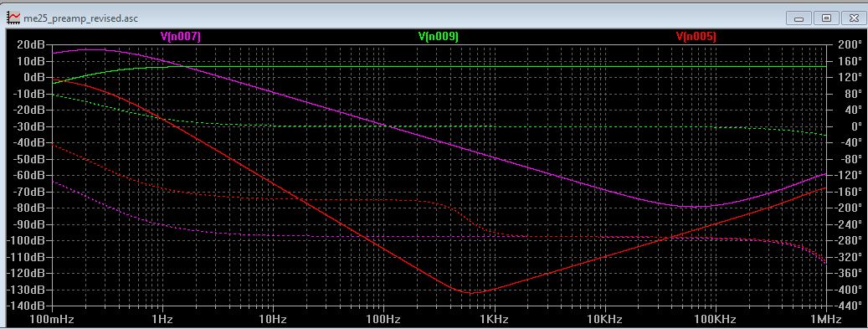The height and width of the screenshot is (329, 868).
Task: Click the 1MHz frequency axis label
Action: point(826,320)
